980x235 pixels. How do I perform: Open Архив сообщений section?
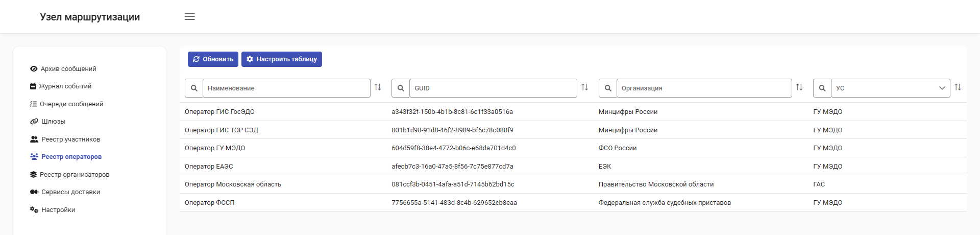coord(68,69)
